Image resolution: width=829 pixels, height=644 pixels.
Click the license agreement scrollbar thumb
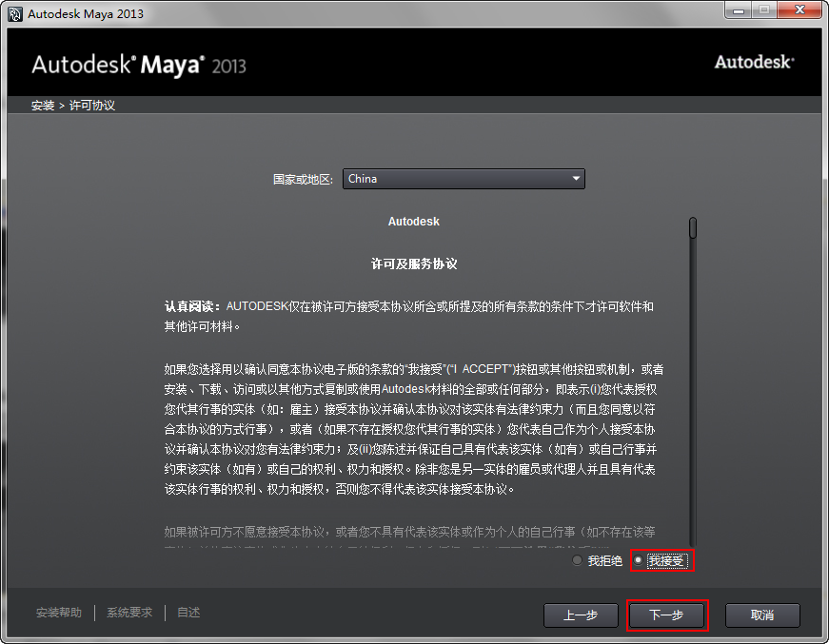(x=693, y=227)
